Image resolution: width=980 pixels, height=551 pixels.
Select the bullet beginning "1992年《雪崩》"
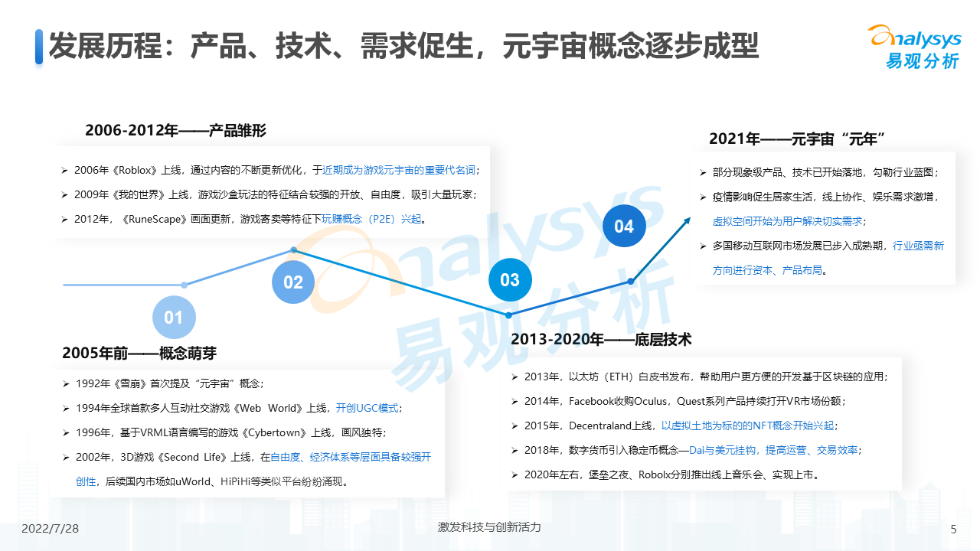(x=163, y=383)
